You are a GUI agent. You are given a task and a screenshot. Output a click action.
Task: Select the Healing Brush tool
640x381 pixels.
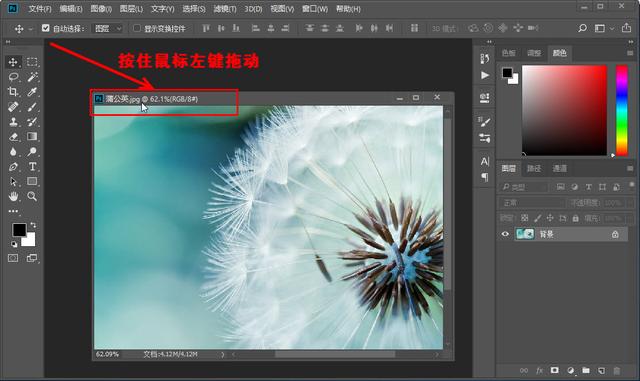[x=13, y=107]
